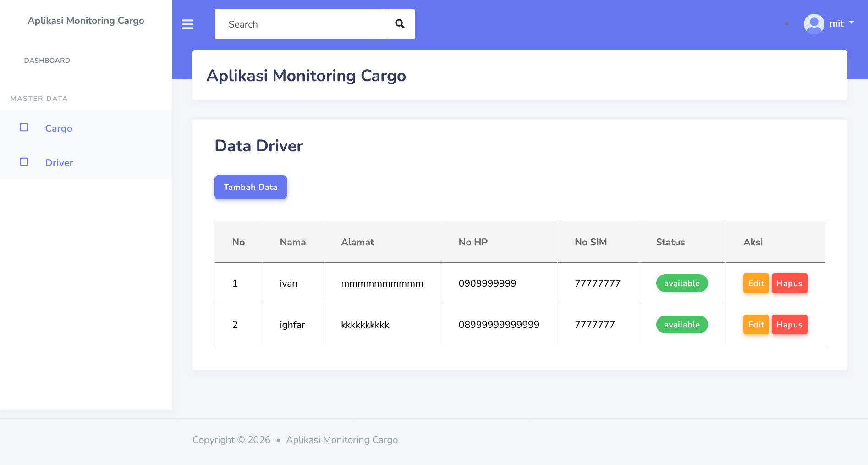This screenshot has height=465, width=868.
Task: Delete ighfar with the Hapus button
Action: (x=789, y=325)
